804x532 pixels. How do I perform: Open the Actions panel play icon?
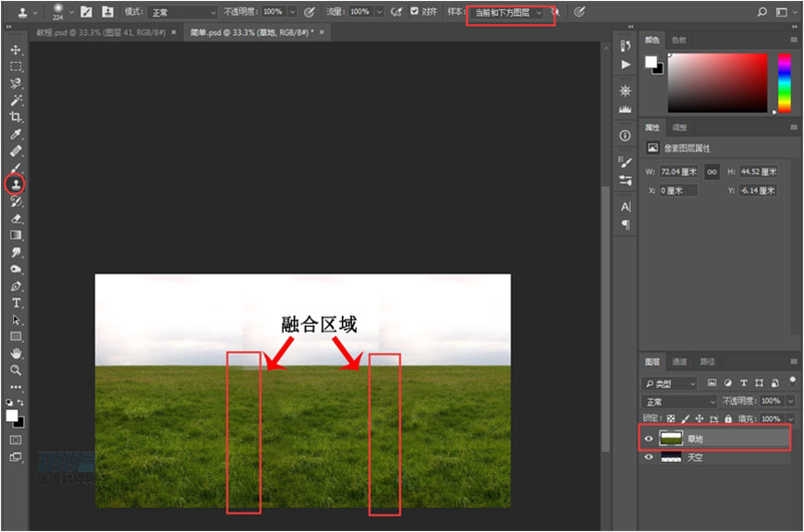(x=626, y=65)
